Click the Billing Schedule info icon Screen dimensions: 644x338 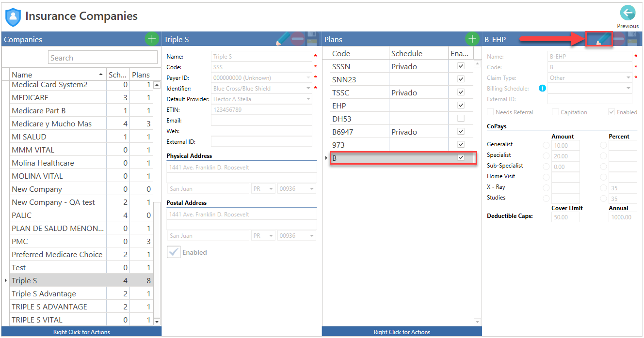542,88
